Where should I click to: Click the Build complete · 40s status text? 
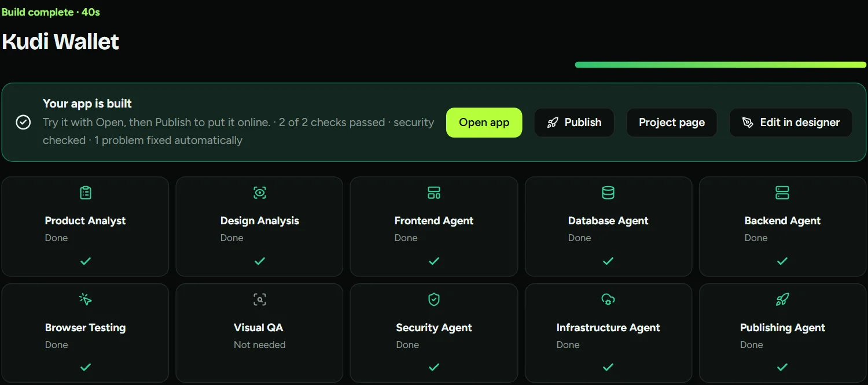pos(50,12)
